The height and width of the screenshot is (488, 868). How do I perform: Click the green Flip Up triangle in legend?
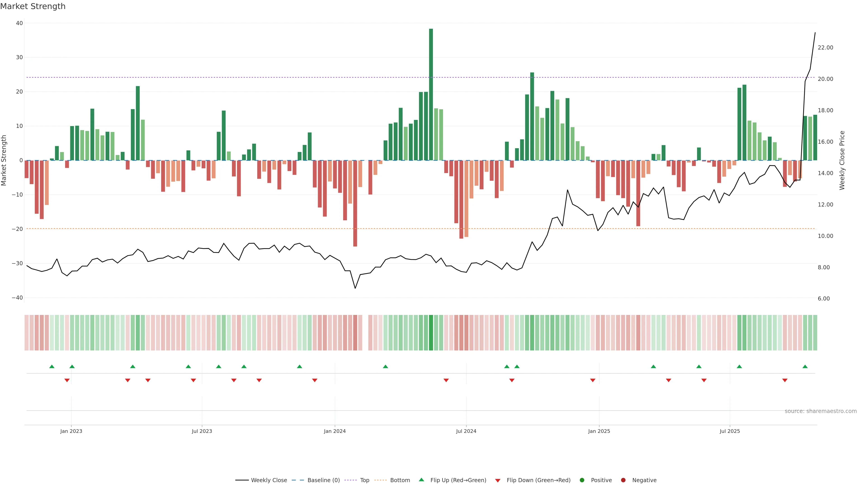[x=421, y=480]
